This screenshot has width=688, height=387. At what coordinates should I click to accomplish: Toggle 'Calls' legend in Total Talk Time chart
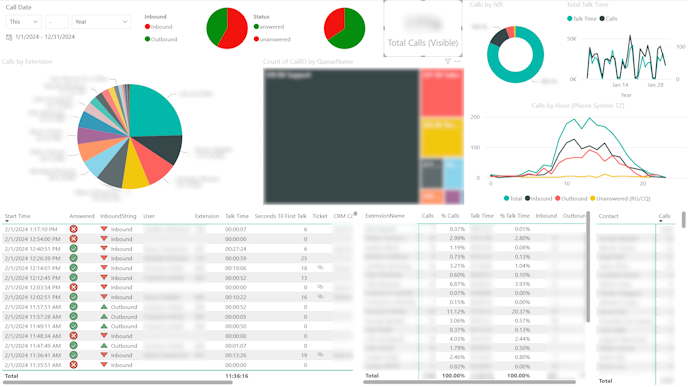pyautogui.click(x=609, y=18)
